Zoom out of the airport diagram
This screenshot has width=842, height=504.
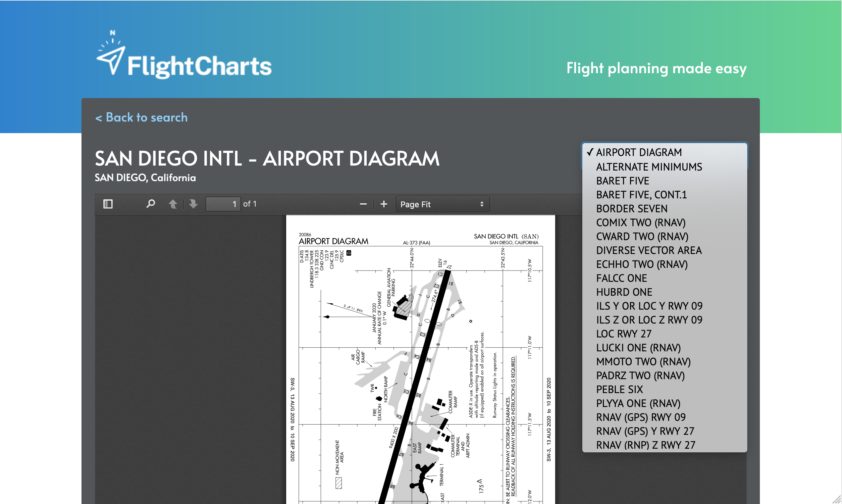[x=363, y=204]
